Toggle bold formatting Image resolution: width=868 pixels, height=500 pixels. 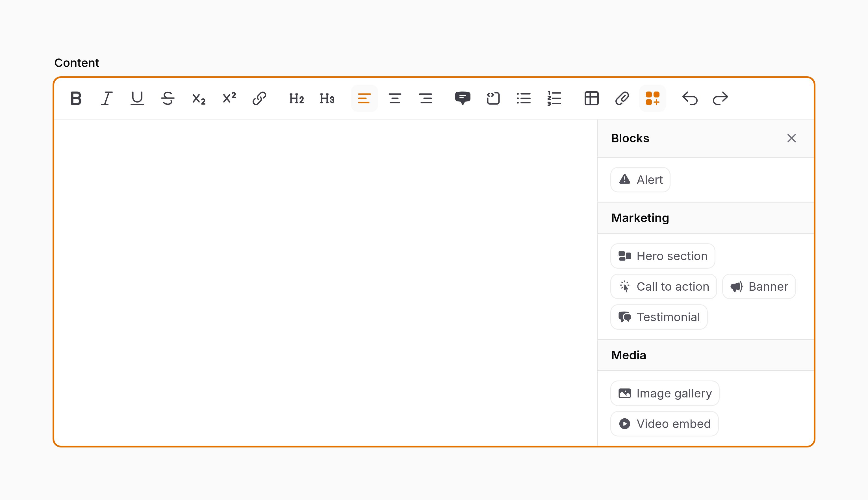76,99
